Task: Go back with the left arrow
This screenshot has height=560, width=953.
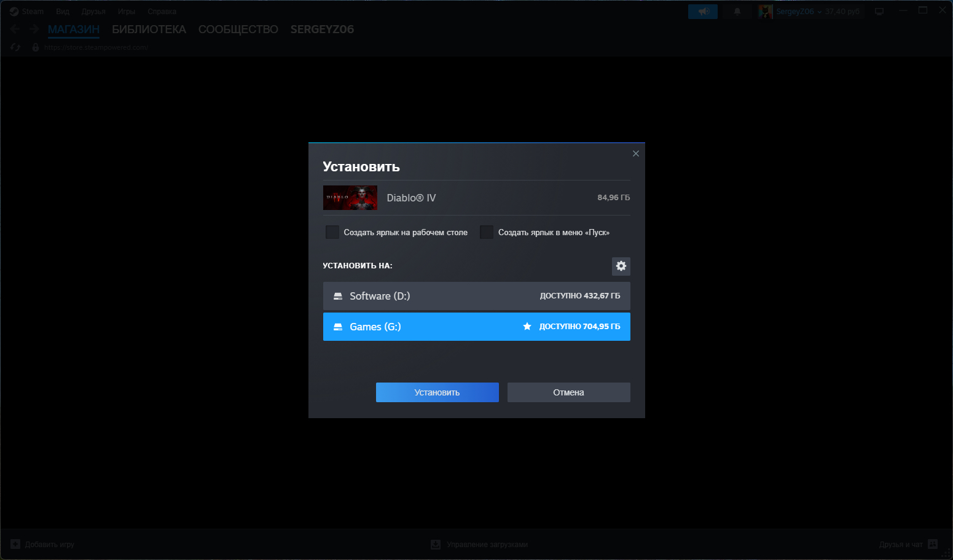Action: 15,29
